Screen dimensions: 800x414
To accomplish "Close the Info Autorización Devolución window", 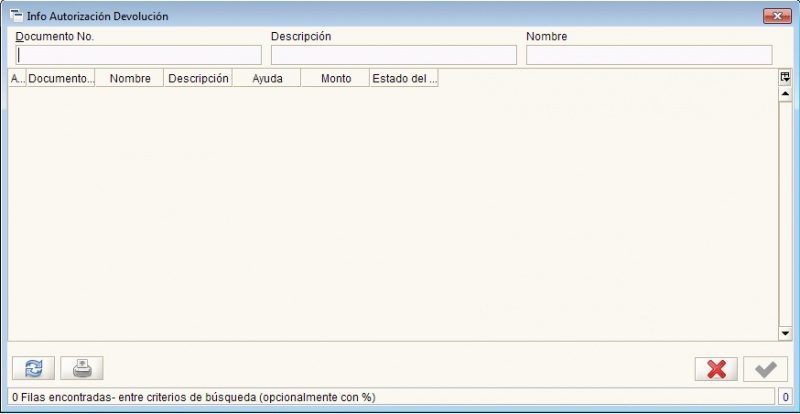I will click(x=777, y=16).
